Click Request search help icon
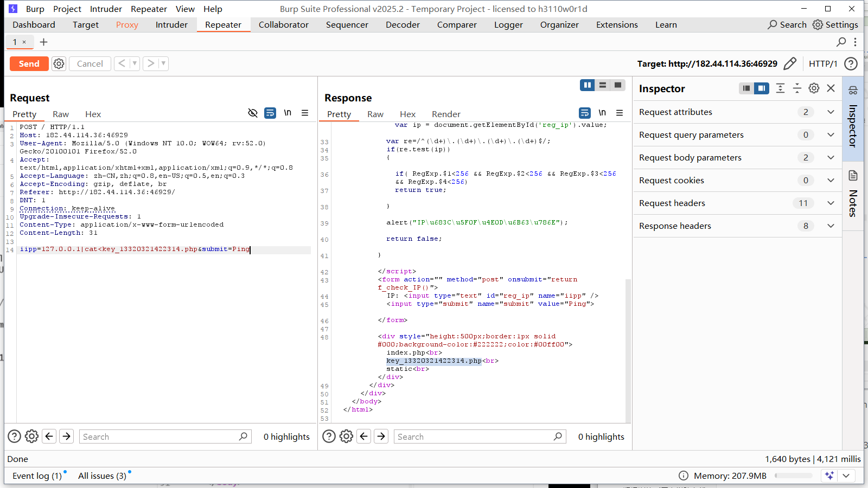The image size is (868, 488). tap(15, 436)
